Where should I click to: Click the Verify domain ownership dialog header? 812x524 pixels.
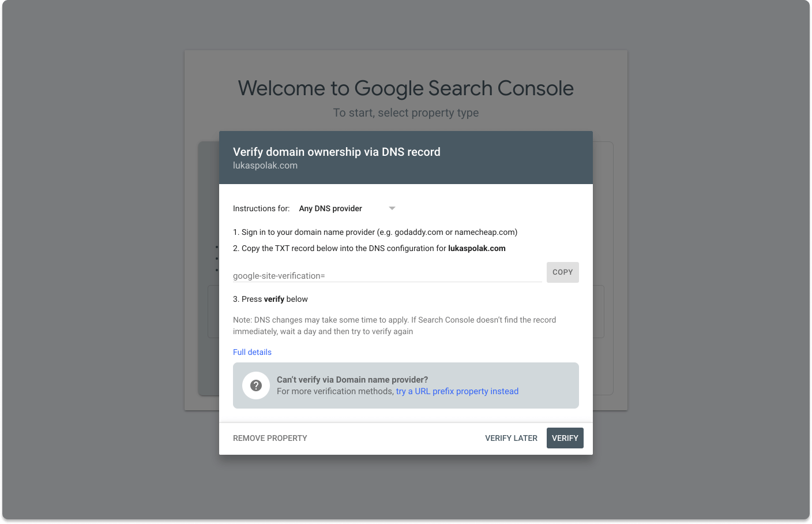[336, 152]
